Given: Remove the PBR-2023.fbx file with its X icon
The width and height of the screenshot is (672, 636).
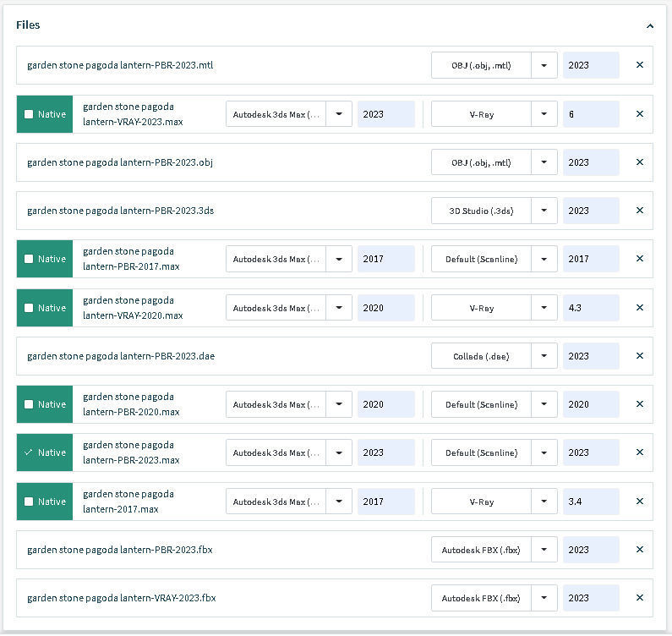Looking at the screenshot, I should tap(639, 550).
